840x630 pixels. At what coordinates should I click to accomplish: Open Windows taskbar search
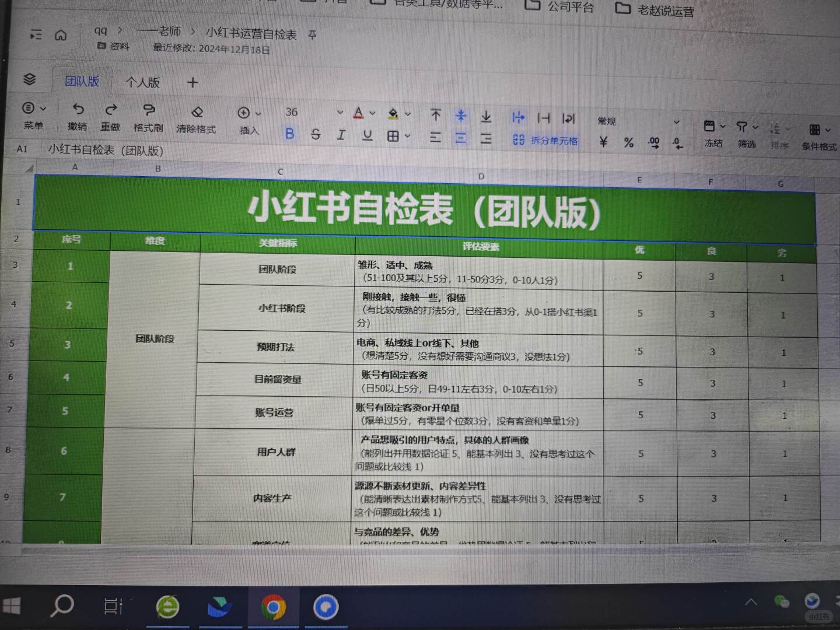[62, 606]
